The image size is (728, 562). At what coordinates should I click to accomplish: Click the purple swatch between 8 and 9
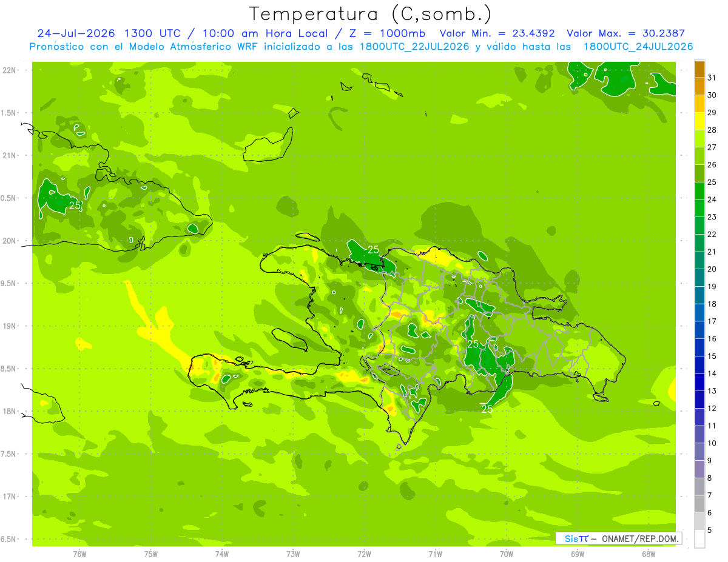tap(699, 469)
